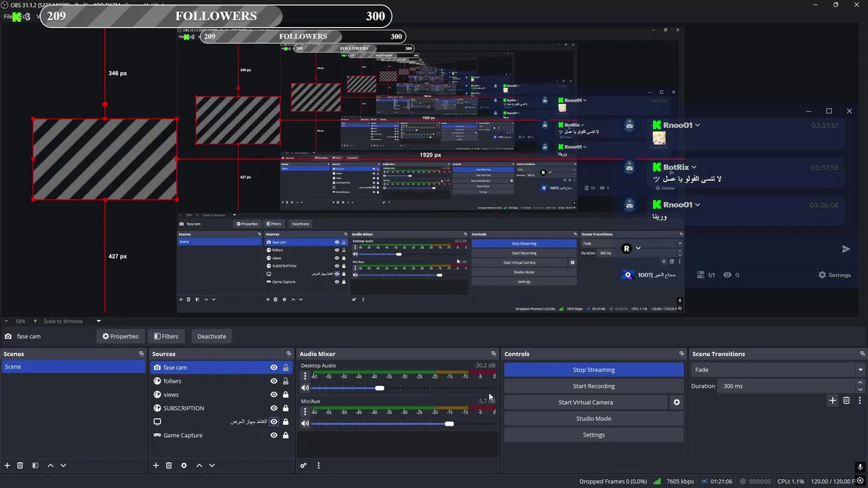The width and height of the screenshot is (868, 488).
Task: Mute Mic/Aux with speaker icon
Action: (305, 424)
